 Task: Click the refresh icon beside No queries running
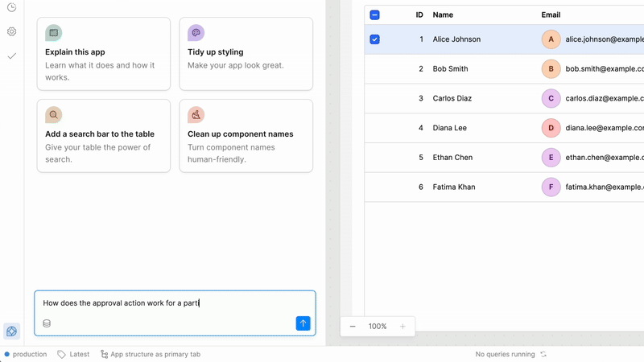[x=543, y=354]
